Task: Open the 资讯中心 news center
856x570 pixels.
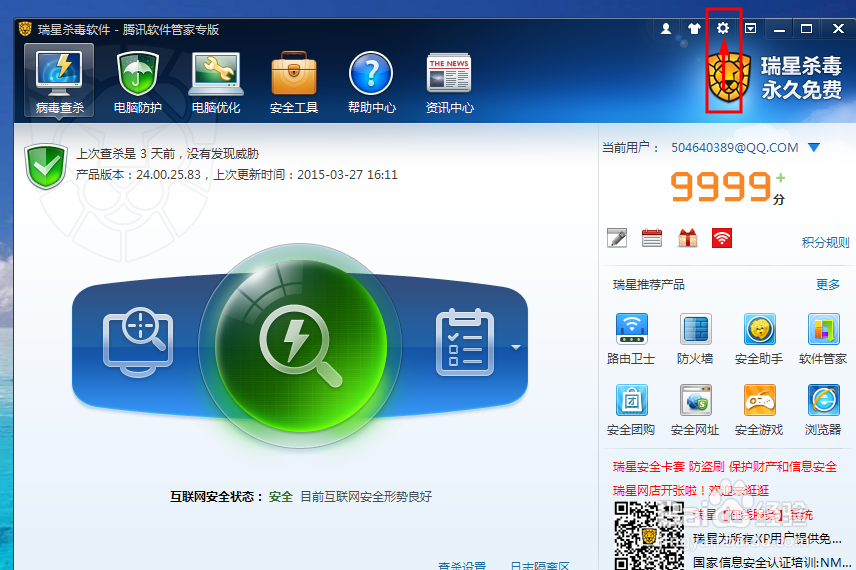Action: (449, 82)
